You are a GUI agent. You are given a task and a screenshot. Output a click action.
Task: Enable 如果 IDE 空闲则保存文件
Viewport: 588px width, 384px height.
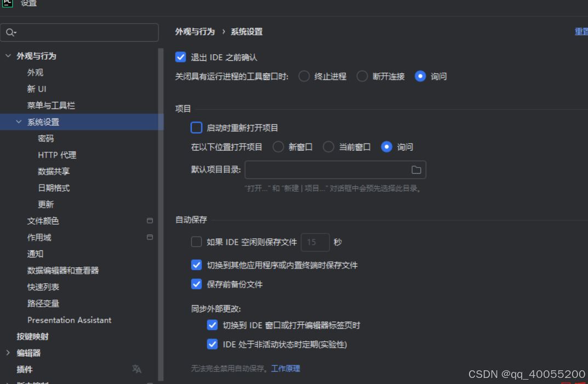point(196,242)
